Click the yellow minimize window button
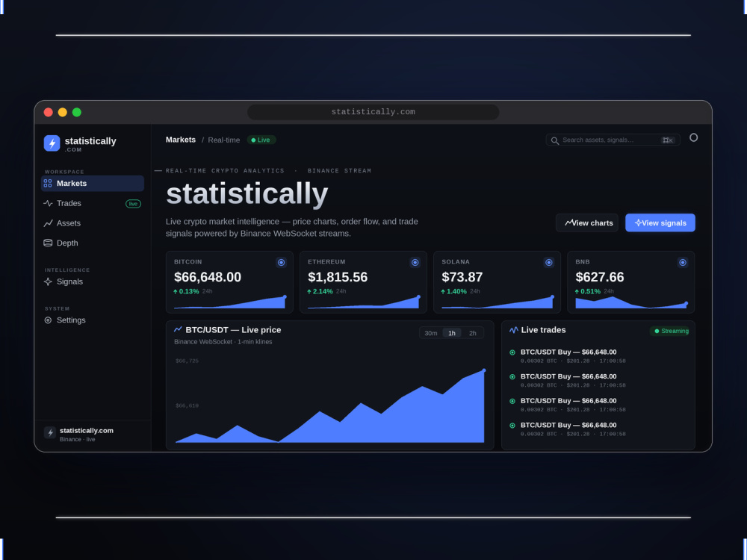Screen dimensions: 747x560 point(63,113)
